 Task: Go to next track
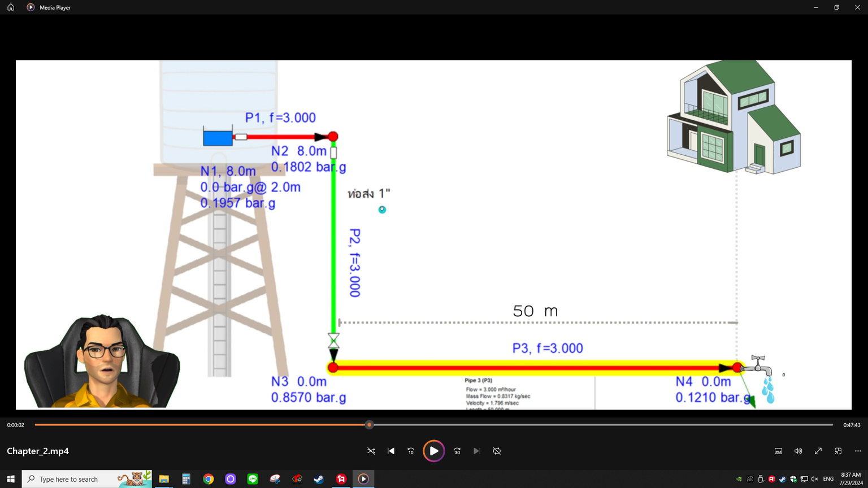tap(477, 451)
